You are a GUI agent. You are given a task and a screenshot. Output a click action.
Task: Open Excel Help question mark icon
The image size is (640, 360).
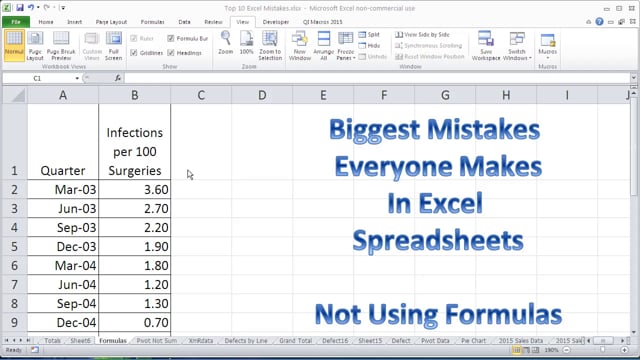point(599,22)
